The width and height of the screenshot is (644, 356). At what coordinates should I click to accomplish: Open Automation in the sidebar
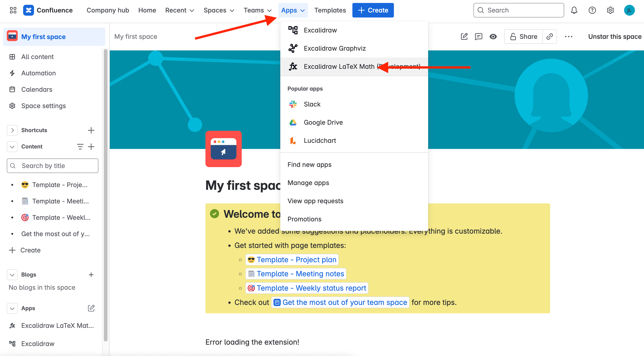53,73
